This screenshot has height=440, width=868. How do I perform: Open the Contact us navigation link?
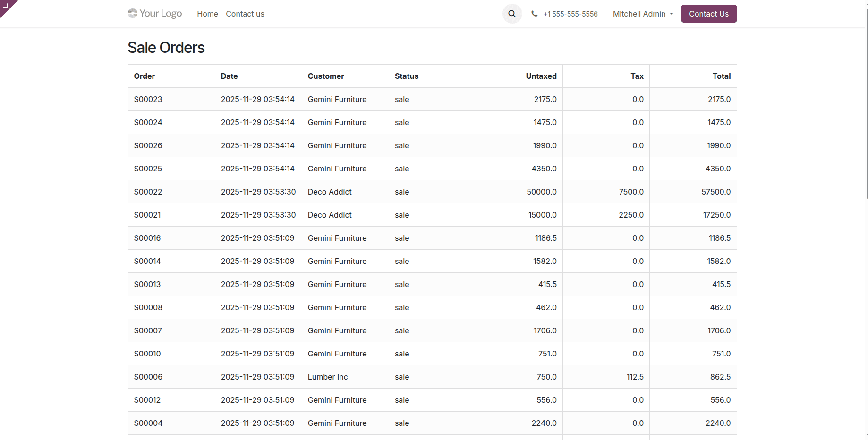pos(245,14)
